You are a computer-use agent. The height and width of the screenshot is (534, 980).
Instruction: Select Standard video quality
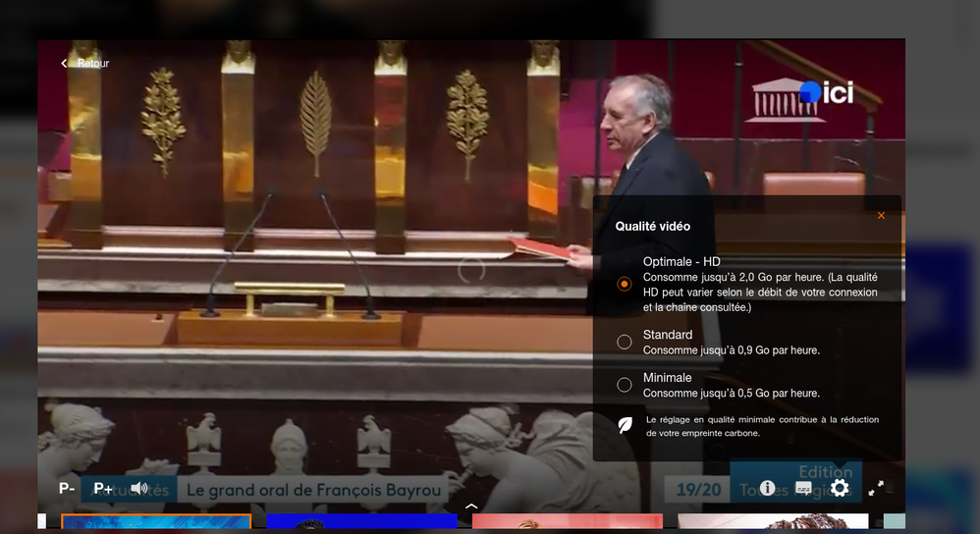(625, 342)
